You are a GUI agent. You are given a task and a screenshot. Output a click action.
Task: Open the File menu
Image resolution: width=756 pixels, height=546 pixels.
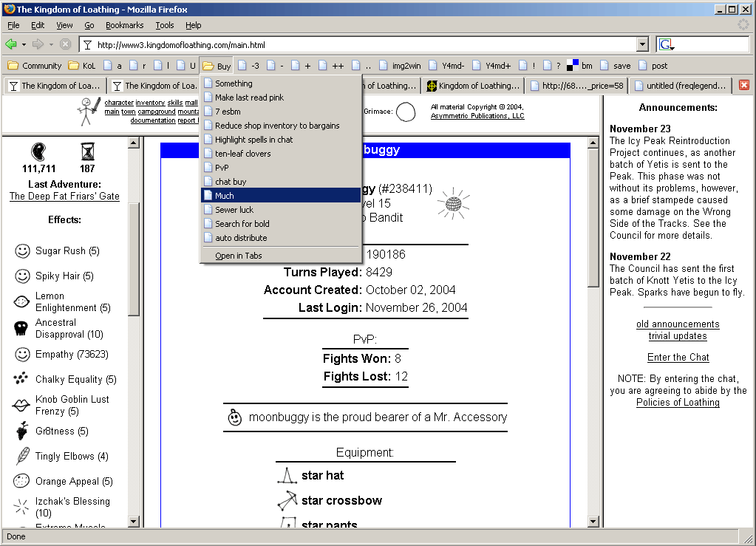pos(13,25)
